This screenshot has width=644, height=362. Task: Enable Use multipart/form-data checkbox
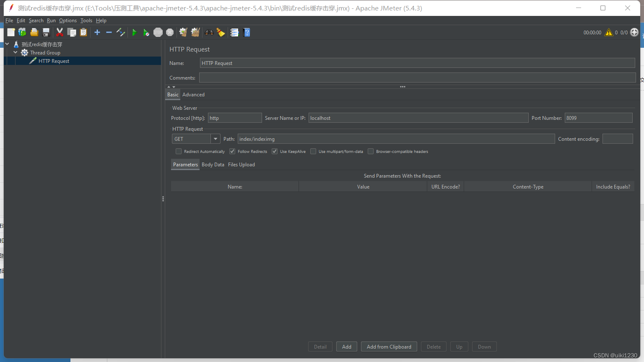tap(313, 151)
